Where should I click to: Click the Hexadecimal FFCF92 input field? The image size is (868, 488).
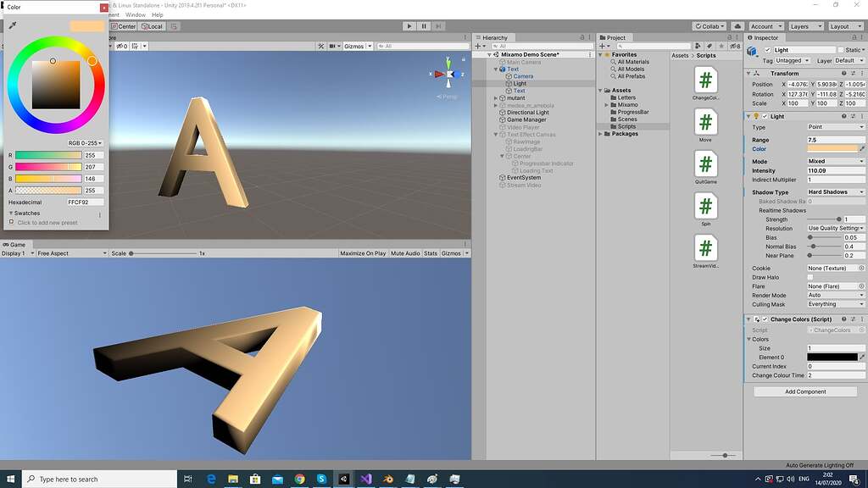click(85, 202)
